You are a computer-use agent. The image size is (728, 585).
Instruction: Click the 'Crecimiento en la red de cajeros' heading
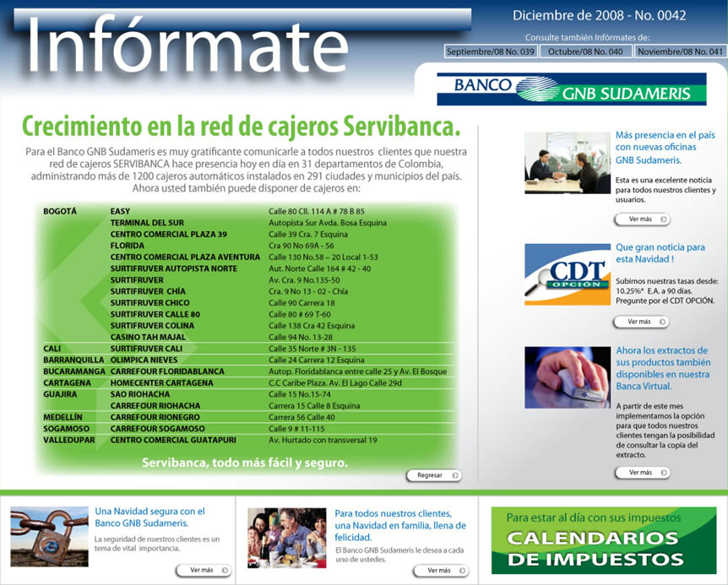pyautogui.click(x=241, y=126)
